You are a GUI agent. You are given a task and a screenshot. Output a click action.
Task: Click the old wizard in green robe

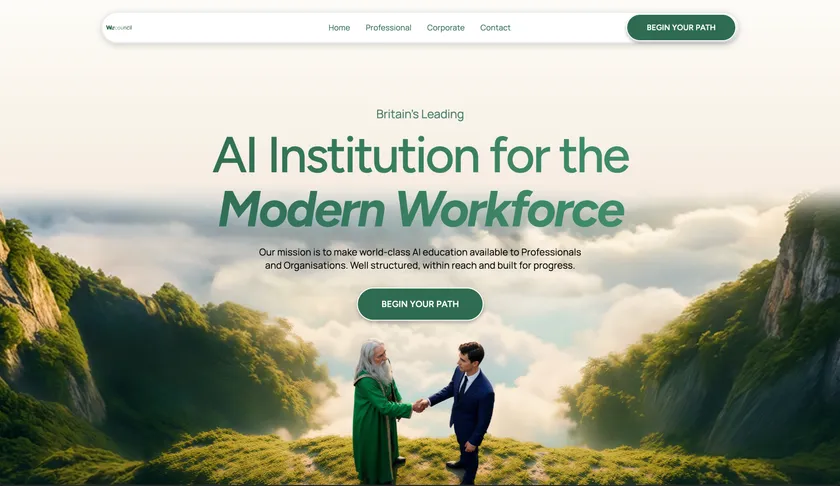click(378, 412)
